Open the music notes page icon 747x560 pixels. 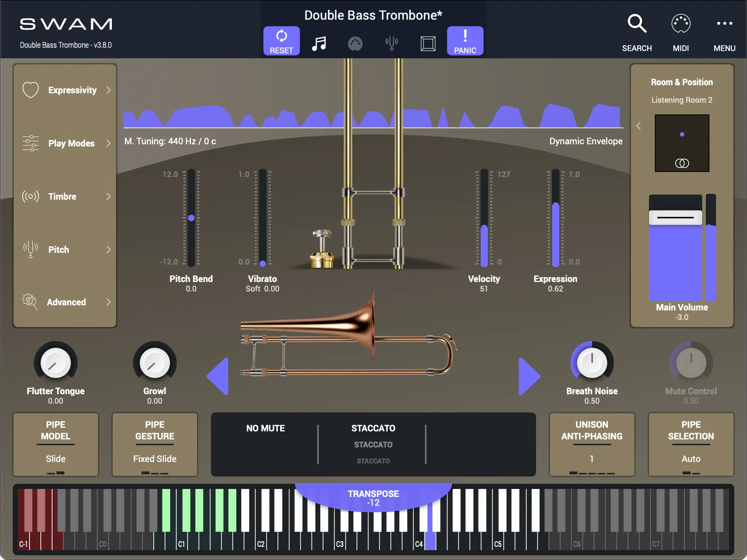[x=319, y=44]
